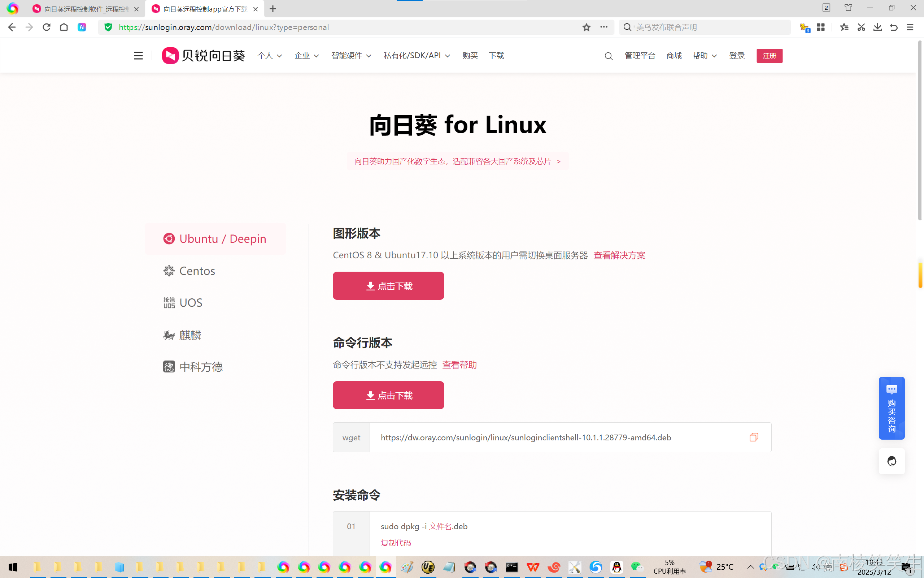The image size is (924, 578).
Task: Go back to the previous page
Action: 12,27
